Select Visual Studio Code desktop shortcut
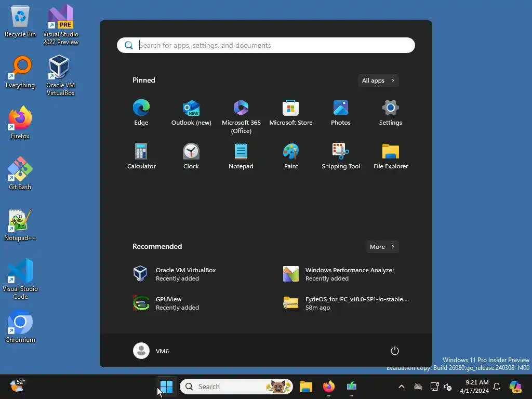 tap(20, 279)
